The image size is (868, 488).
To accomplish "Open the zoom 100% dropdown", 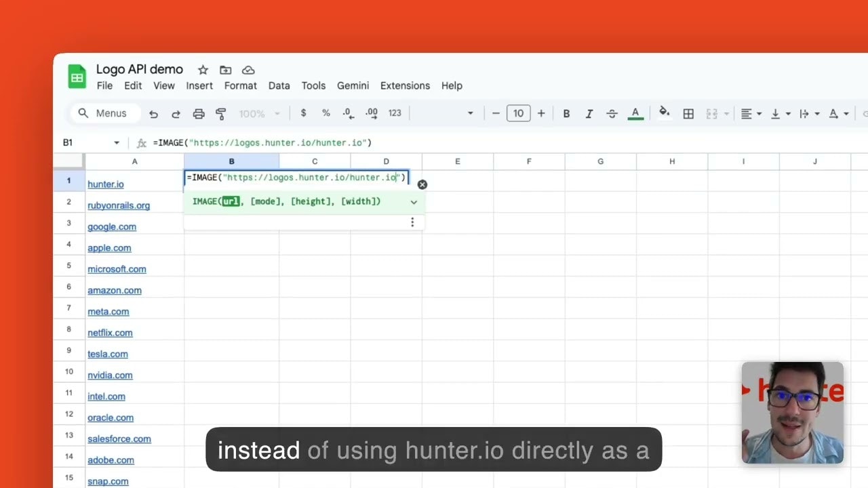I will click(x=259, y=114).
